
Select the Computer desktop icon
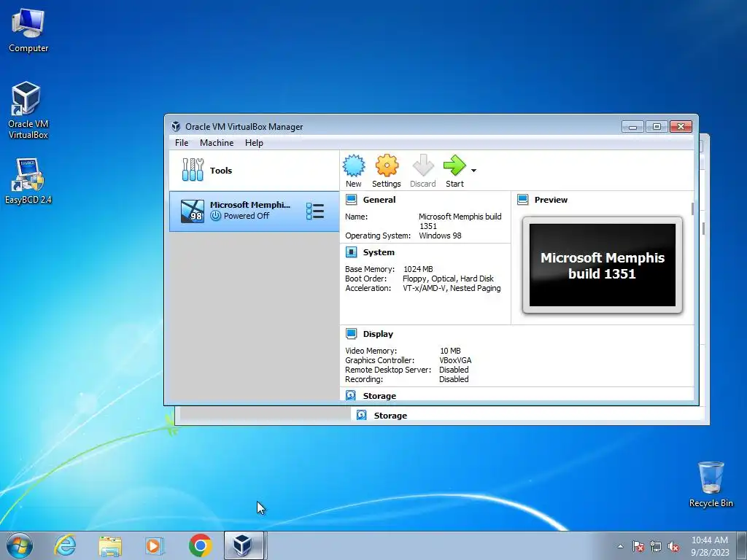(28, 31)
